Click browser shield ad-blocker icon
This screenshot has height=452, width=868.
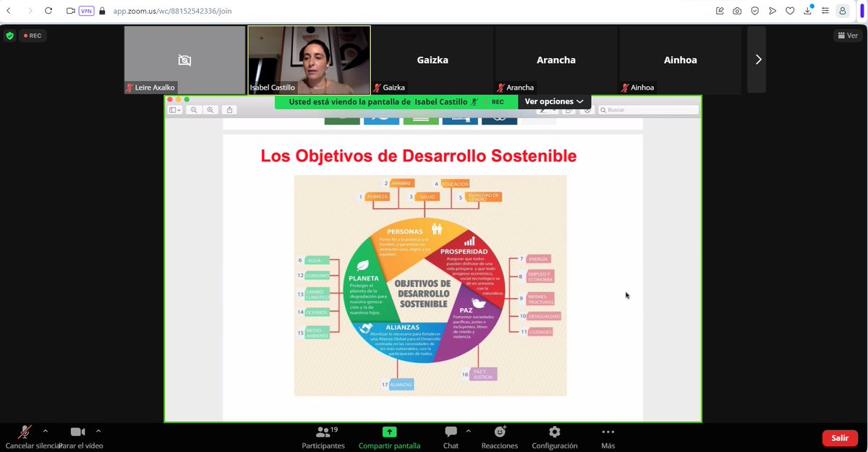(755, 11)
